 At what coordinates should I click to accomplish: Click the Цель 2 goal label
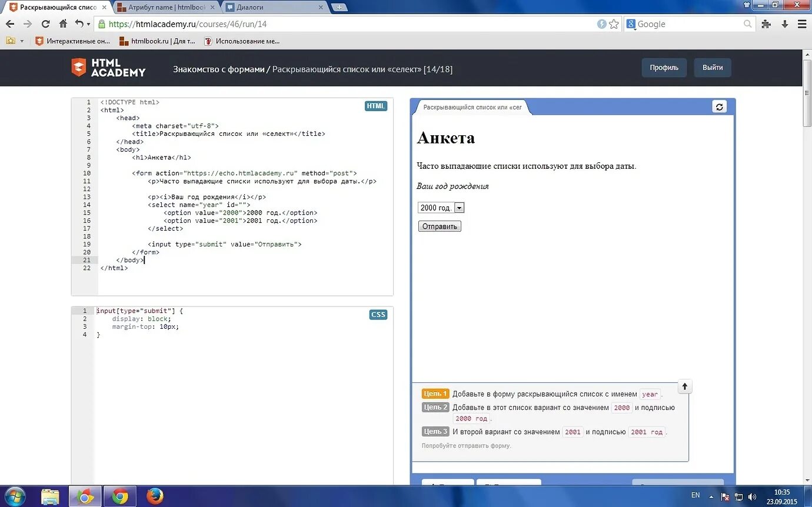[x=435, y=407]
